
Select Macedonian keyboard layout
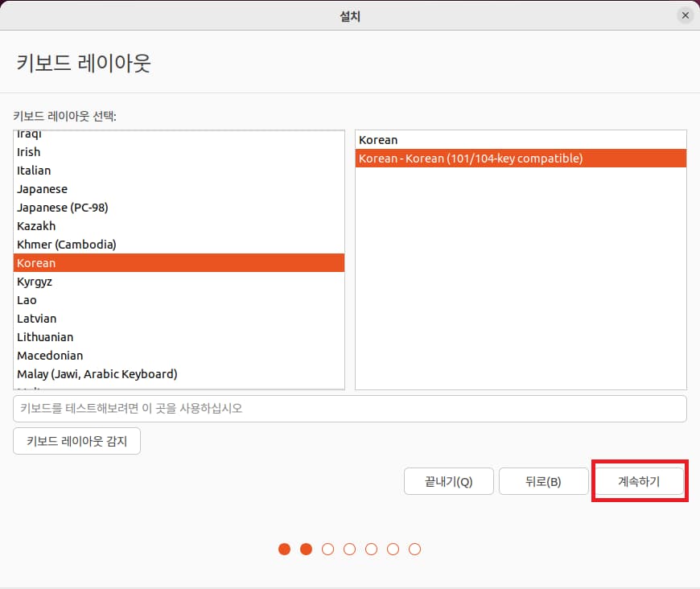click(179, 356)
